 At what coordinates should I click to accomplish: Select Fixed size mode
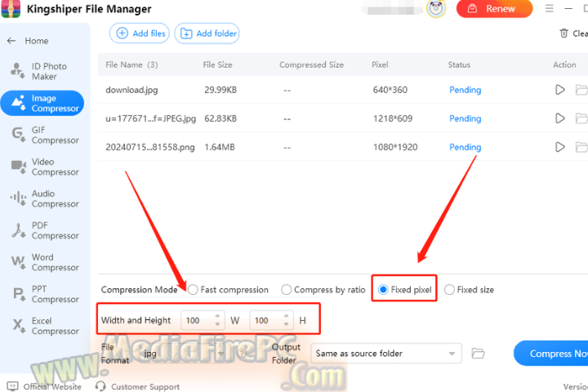click(x=449, y=290)
